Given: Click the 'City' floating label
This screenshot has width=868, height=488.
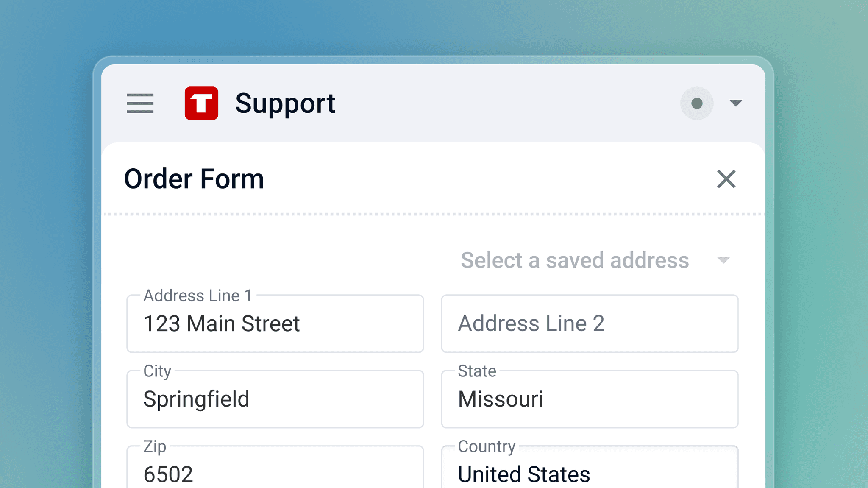Looking at the screenshot, I should click(x=157, y=371).
